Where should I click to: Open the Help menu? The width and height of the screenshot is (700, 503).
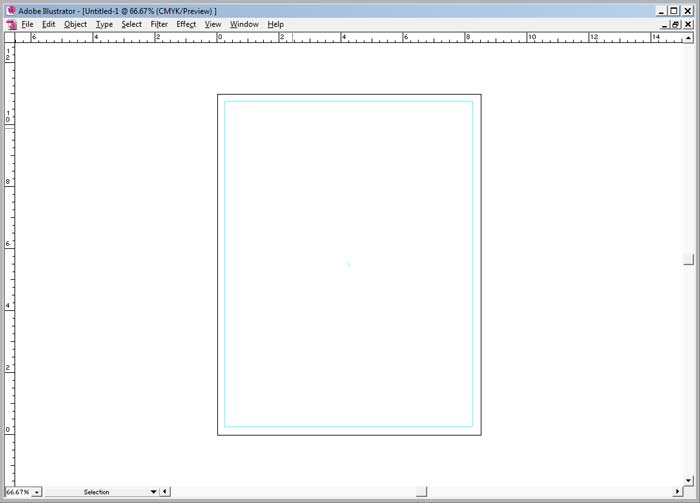pos(275,25)
